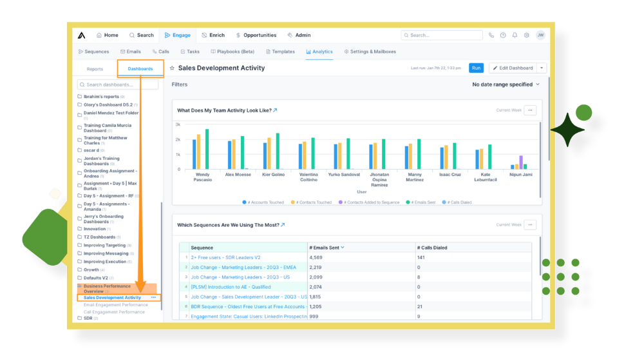This screenshot has height=363, width=644.
Task: Click the Growth folder icon
Action: [80, 270]
